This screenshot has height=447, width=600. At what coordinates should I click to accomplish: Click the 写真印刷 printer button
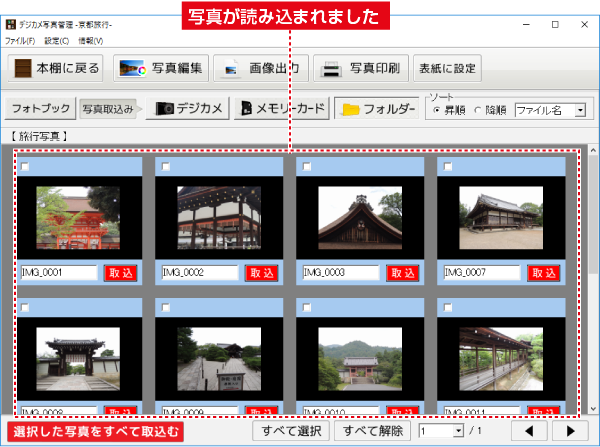360,69
